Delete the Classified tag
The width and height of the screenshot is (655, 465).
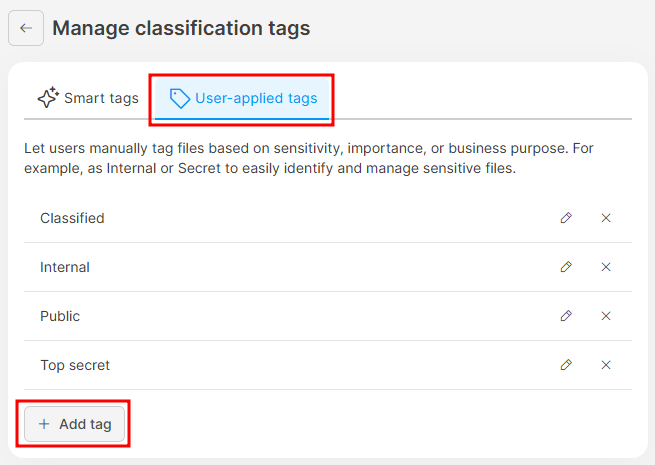click(x=606, y=218)
